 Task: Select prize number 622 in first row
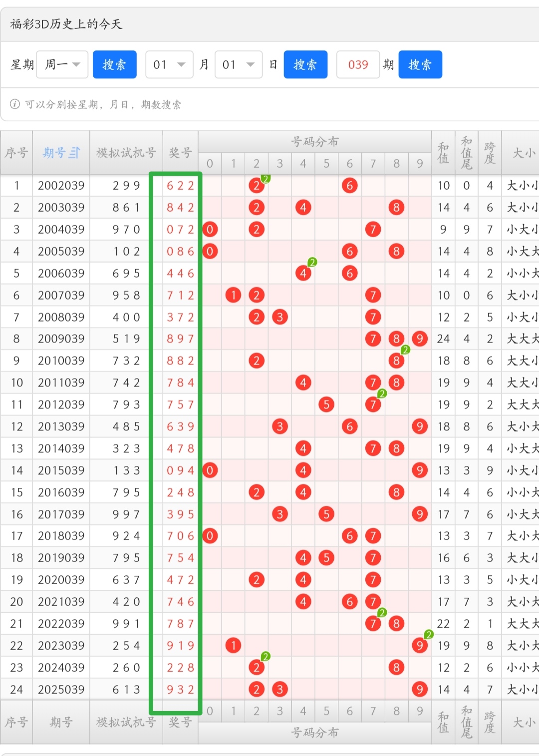(x=180, y=186)
